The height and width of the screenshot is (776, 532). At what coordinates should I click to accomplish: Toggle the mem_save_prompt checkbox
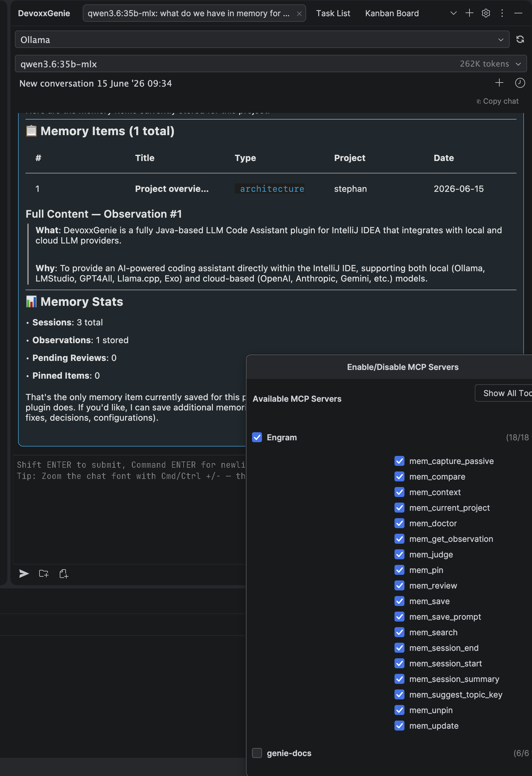click(x=399, y=617)
